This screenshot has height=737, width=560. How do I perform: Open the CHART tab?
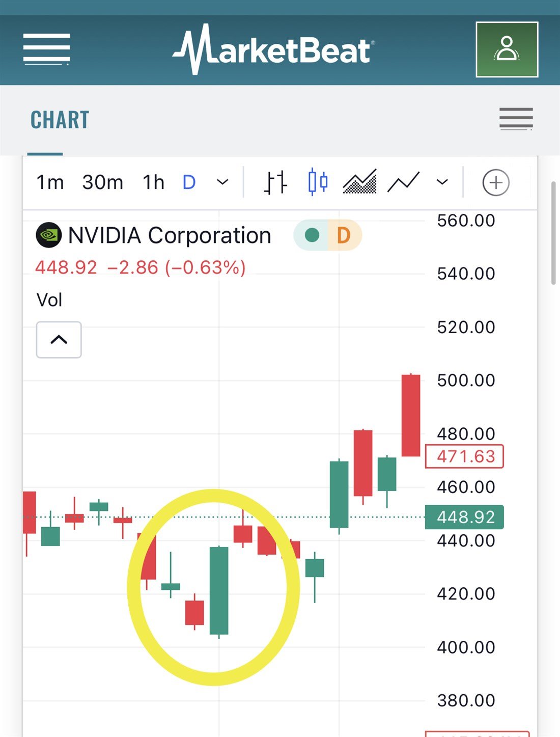(x=60, y=120)
